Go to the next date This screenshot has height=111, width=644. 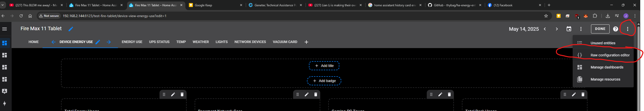557,29
